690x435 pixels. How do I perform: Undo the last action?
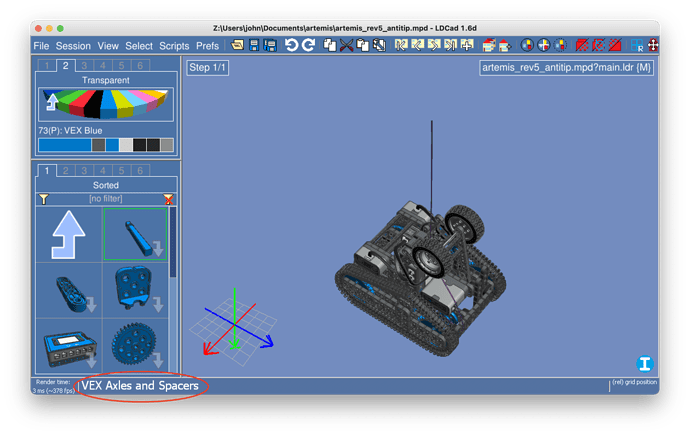pos(291,45)
